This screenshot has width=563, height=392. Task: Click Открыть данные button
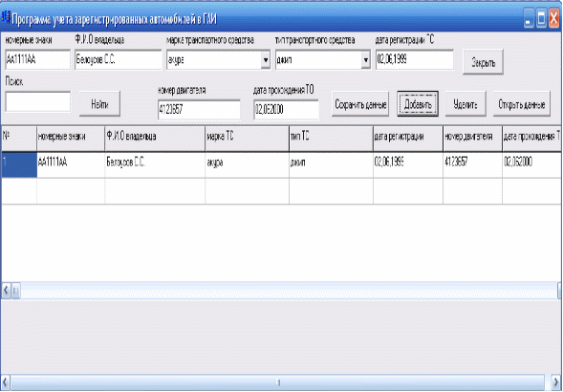click(x=522, y=104)
